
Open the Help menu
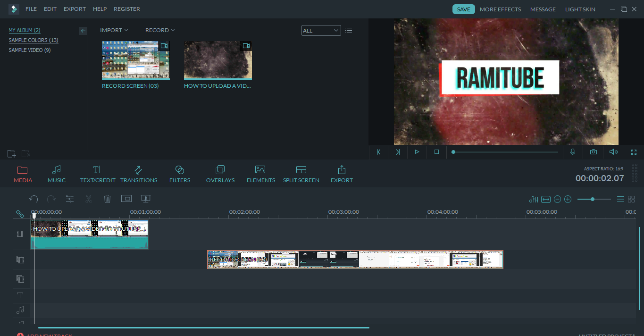[x=100, y=9]
